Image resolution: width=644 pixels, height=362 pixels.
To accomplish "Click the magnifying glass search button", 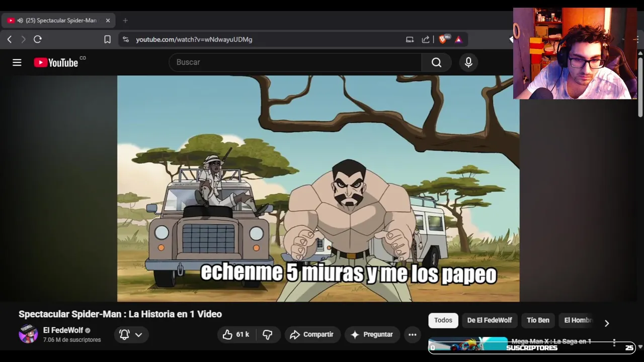I will [x=437, y=62].
